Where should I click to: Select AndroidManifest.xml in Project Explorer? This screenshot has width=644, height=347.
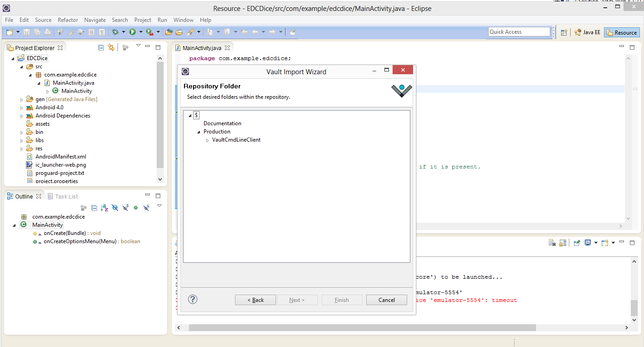pos(61,157)
